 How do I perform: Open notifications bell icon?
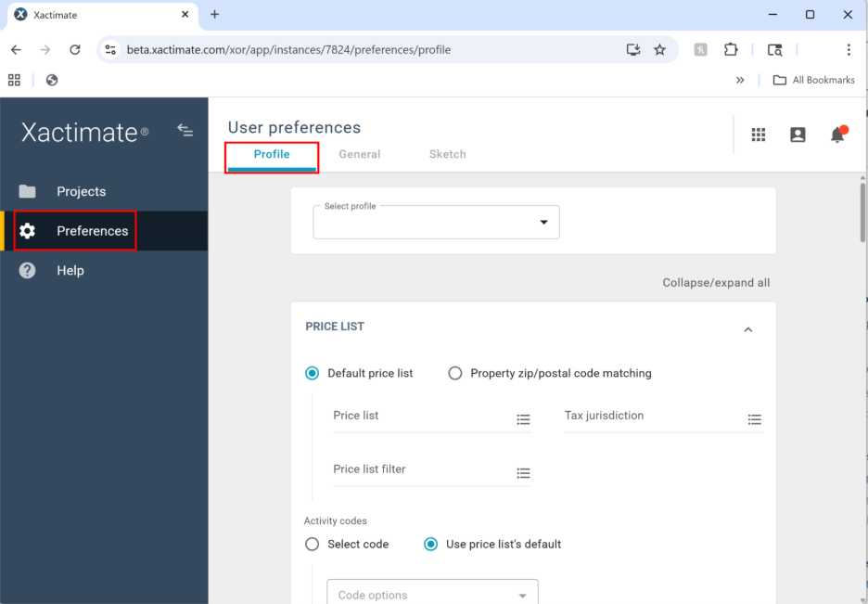838,135
